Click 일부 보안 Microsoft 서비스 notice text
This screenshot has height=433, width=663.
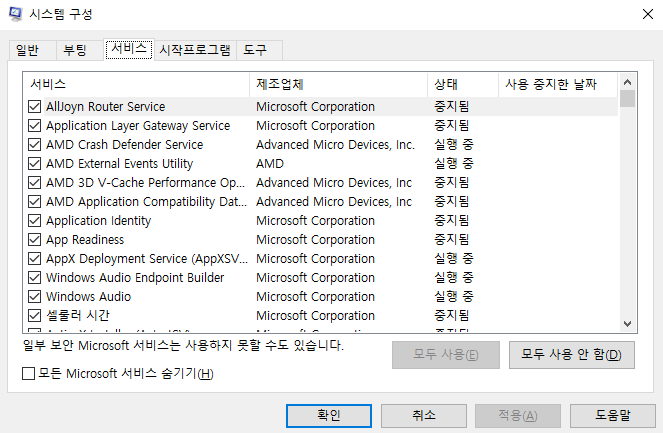click(x=183, y=345)
